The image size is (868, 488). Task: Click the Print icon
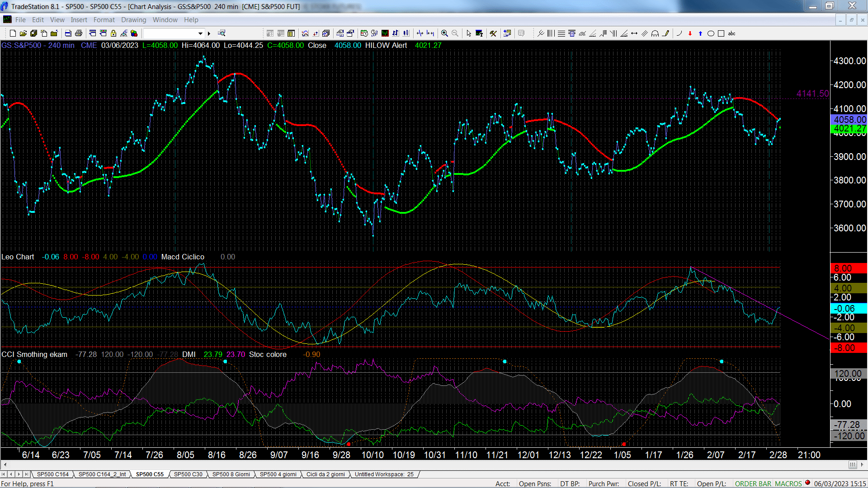78,33
